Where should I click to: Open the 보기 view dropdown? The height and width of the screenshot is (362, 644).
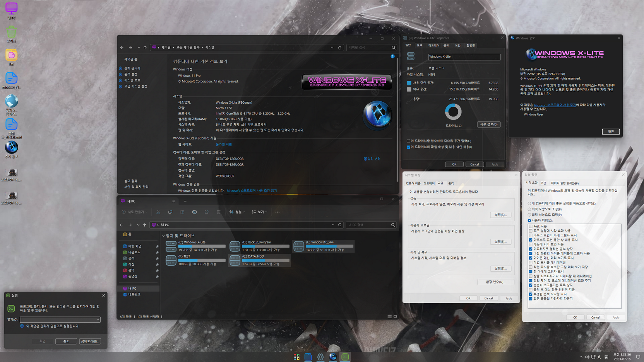click(259, 212)
